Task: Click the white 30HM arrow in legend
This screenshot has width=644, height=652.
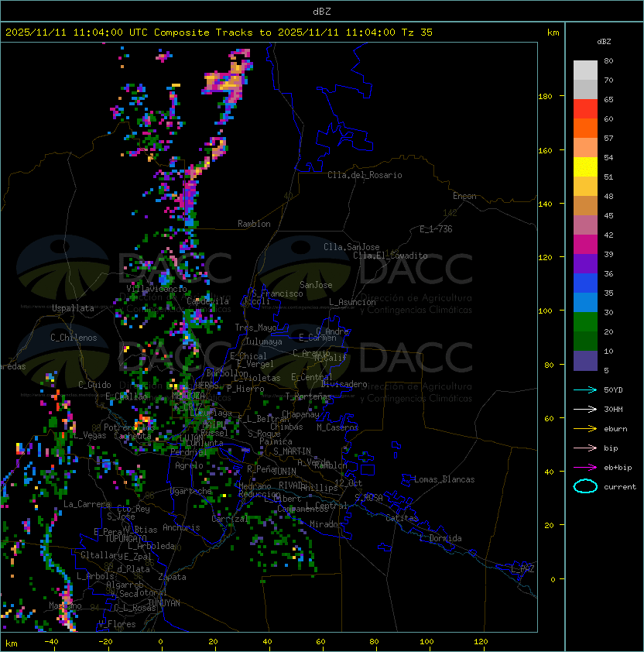Action: [x=585, y=409]
